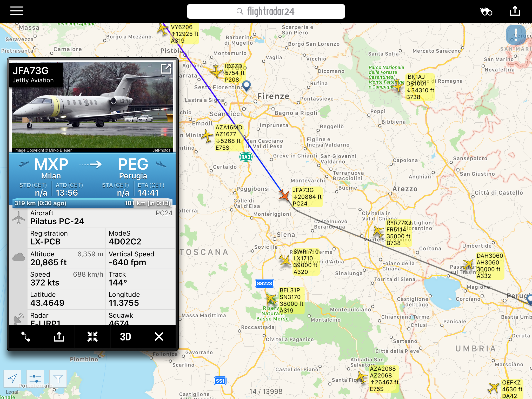Open the hamburger menu
Screen dimensions: 532x399
17,11
